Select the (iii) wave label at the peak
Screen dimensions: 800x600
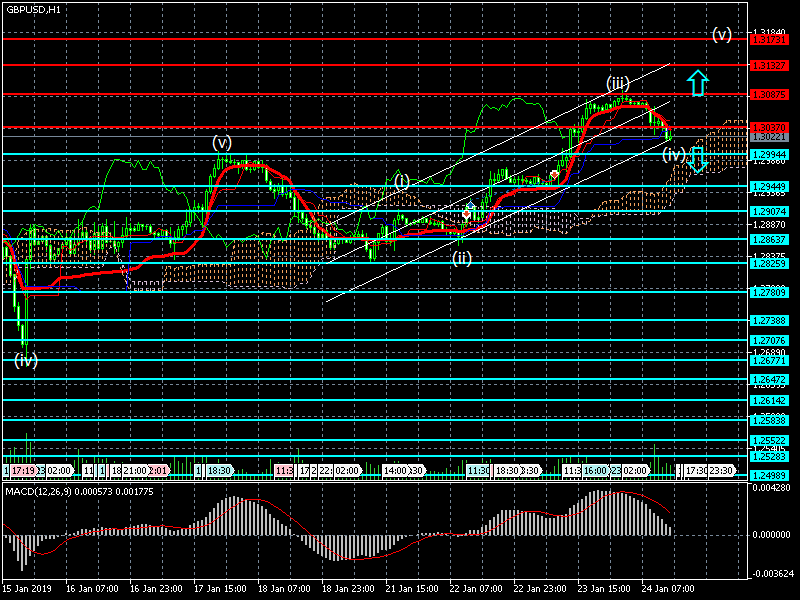click(617, 83)
